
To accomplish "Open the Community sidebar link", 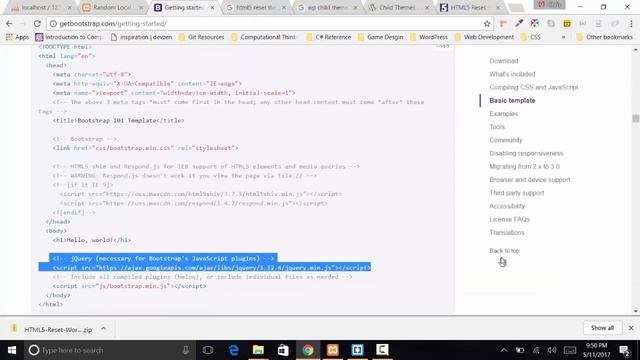I will coord(506,140).
